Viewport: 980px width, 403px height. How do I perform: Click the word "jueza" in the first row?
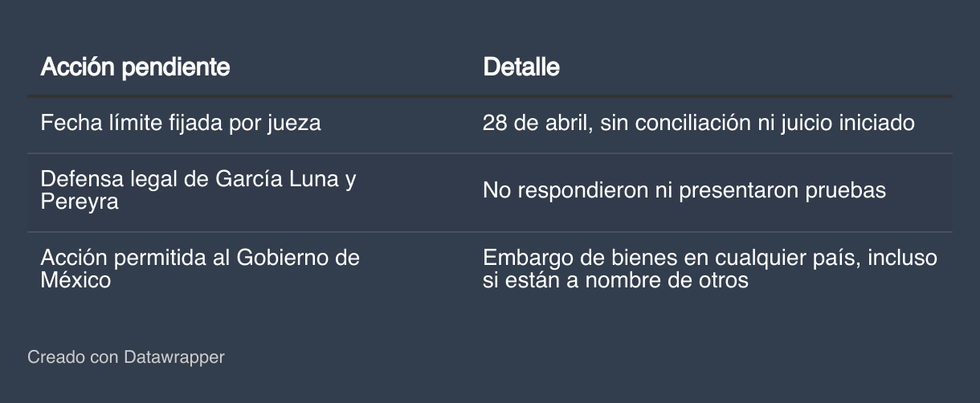(x=295, y=124)
